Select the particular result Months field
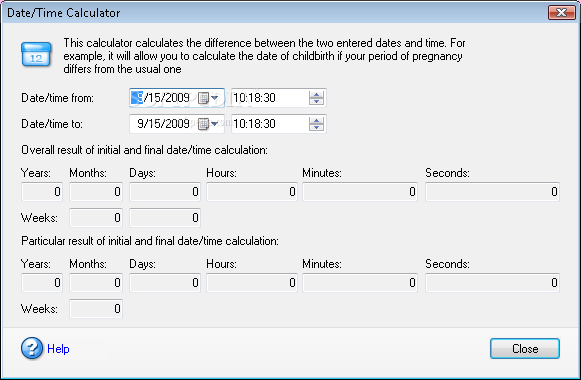Image resolution: width=581 pixels, height=380 pixels. point(96,283)
